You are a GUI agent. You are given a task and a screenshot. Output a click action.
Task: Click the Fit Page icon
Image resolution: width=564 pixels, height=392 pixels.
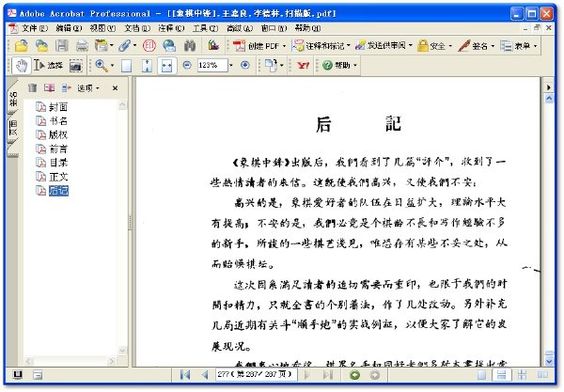[147, 66]
